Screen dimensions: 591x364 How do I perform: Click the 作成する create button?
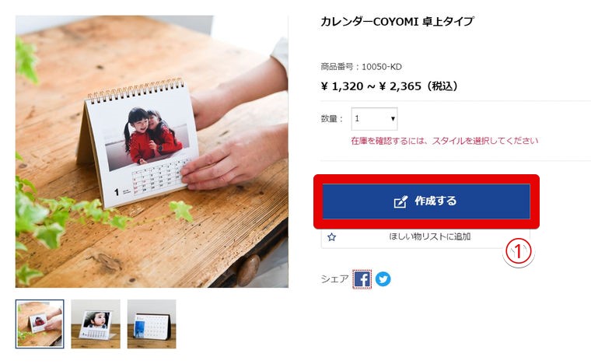[x=426, y=201]
